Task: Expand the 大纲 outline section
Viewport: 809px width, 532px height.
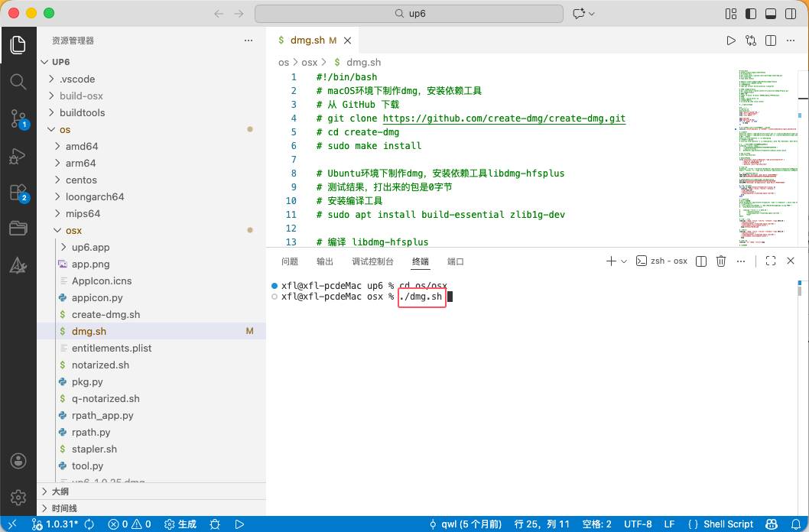Action: 60,491
